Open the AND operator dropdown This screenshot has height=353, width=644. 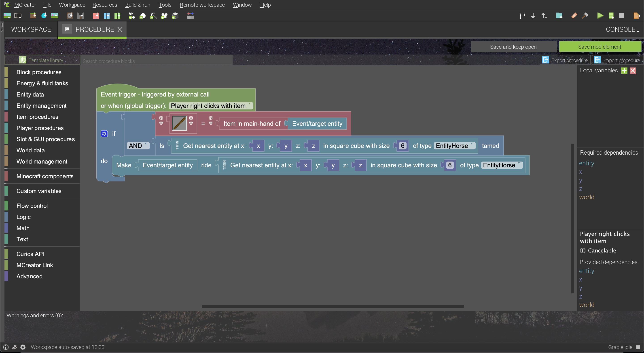[x=138, y=146]
